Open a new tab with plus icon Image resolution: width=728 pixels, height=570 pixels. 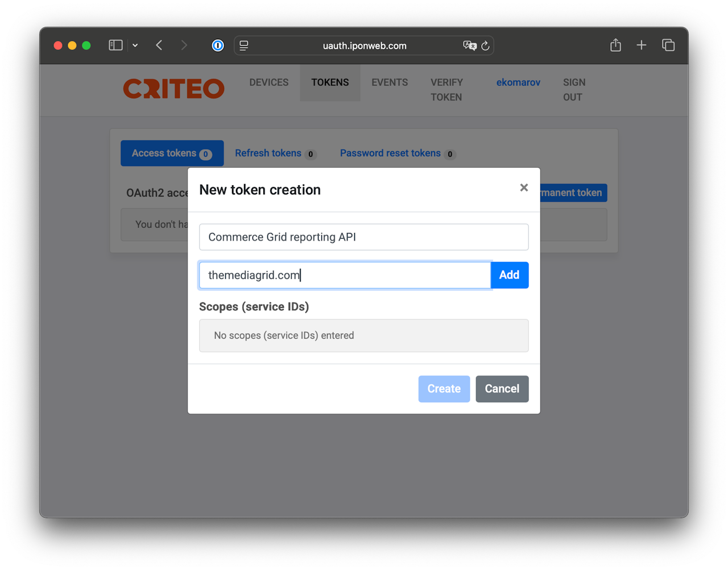point(642,45)
